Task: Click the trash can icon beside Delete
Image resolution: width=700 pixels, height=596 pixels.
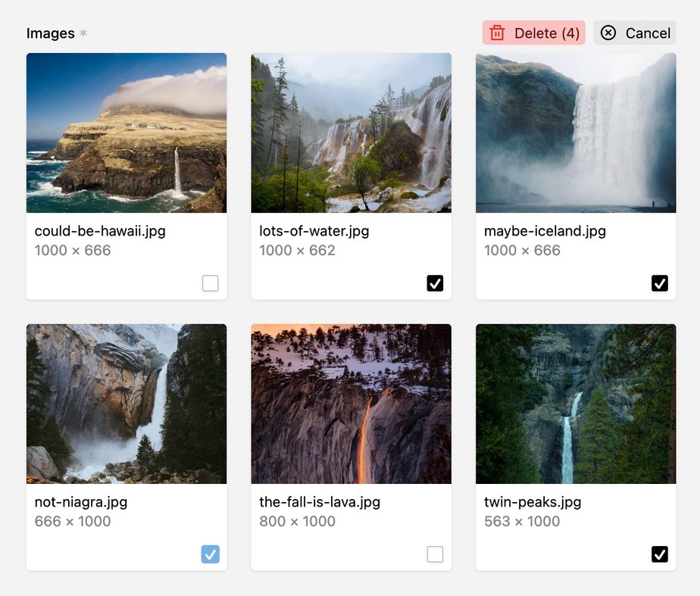Action: coord(497,33)
